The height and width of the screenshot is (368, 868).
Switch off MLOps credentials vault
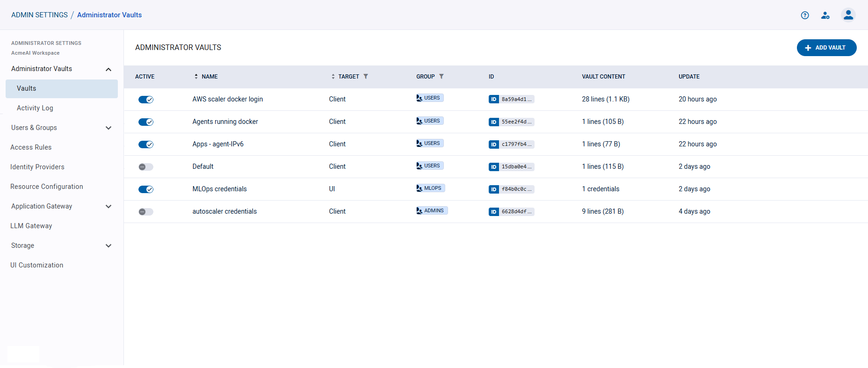pyautogui.click(x=146, y=189)
